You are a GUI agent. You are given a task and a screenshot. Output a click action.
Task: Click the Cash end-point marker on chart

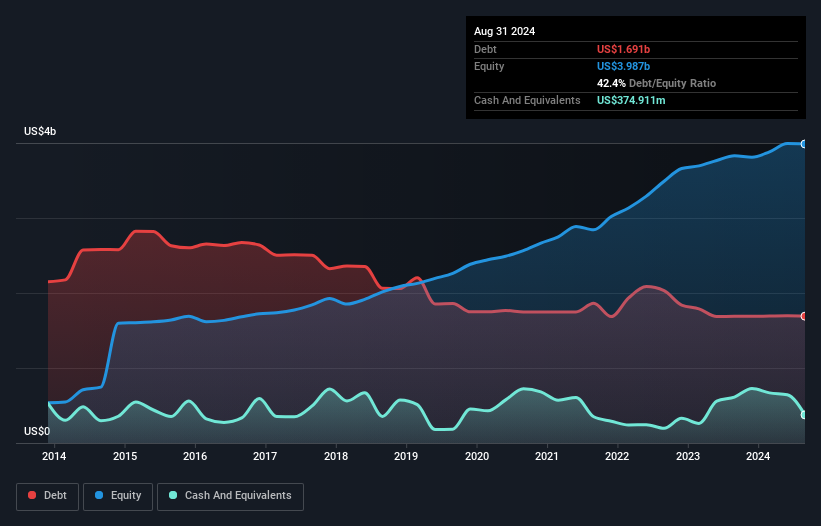(804, 415)
